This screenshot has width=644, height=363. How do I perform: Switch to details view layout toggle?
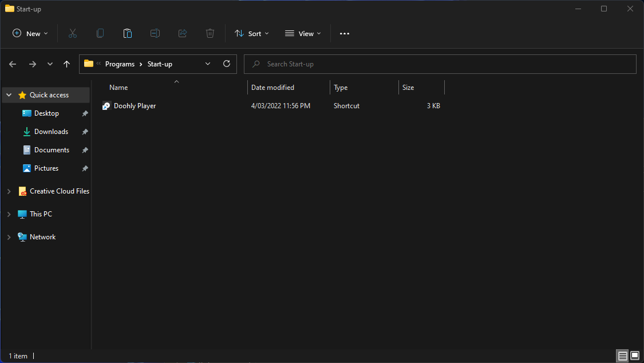click(x=622, y=356)
